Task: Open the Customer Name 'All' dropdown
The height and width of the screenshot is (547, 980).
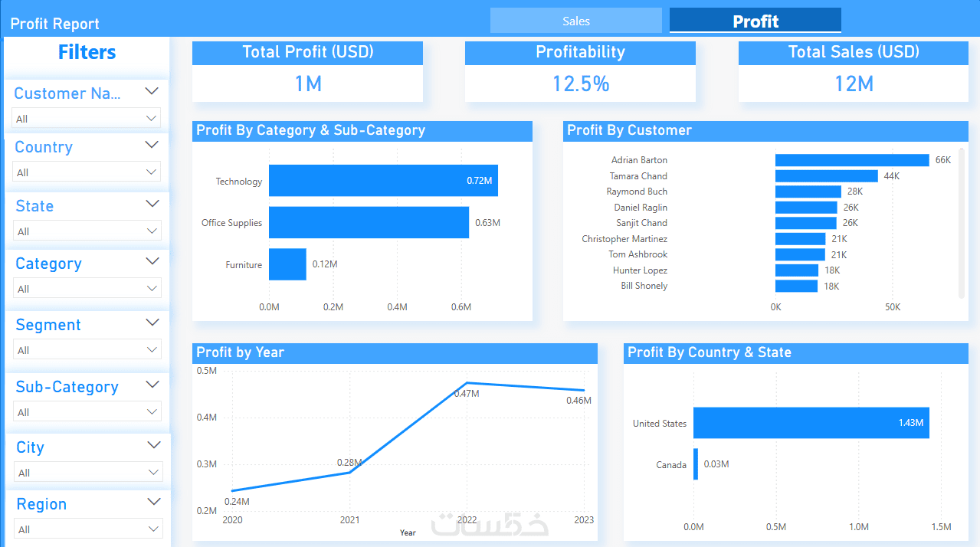Action: pyautogui.click(x=87, y=119)
